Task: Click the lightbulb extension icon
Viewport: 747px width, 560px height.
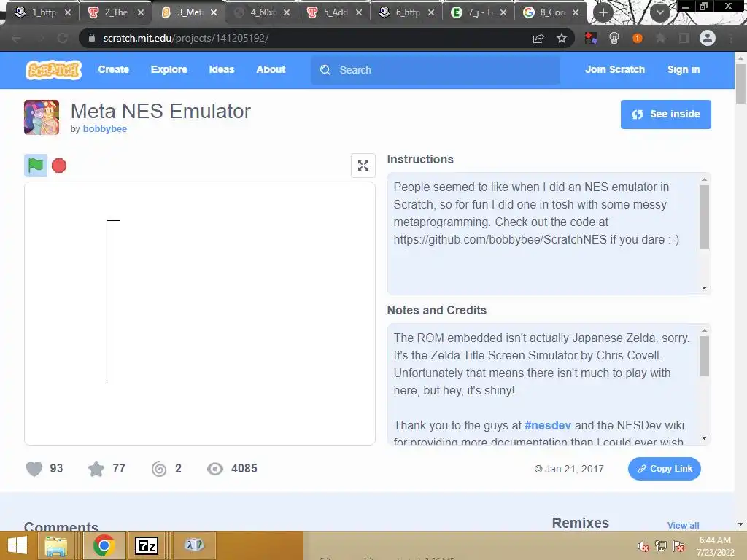Action: click(x=614, y=38)
